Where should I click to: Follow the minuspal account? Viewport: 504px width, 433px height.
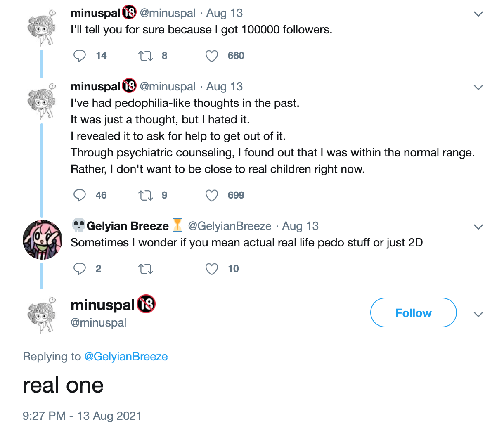pyautogui.click(x=413, y=313)
